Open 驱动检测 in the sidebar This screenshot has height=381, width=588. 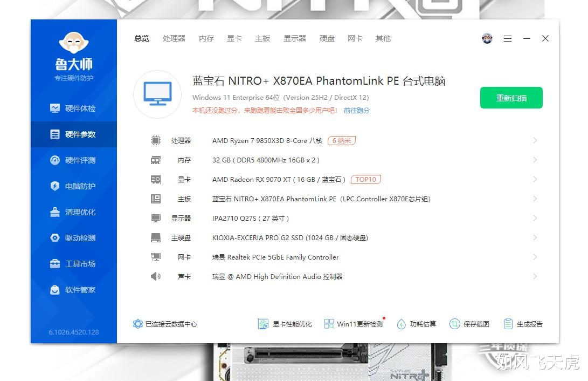(73, 238)
